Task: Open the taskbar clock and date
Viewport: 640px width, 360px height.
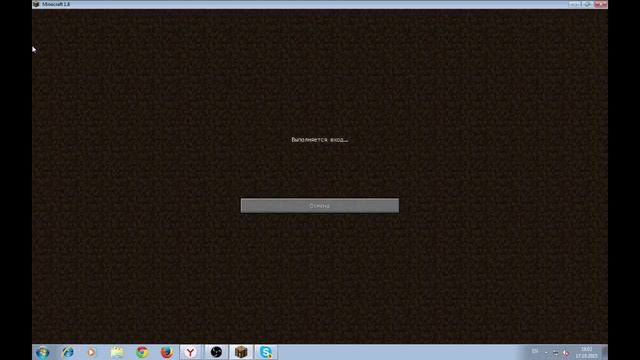Action: pyautogui.click(x=587, y=353)
